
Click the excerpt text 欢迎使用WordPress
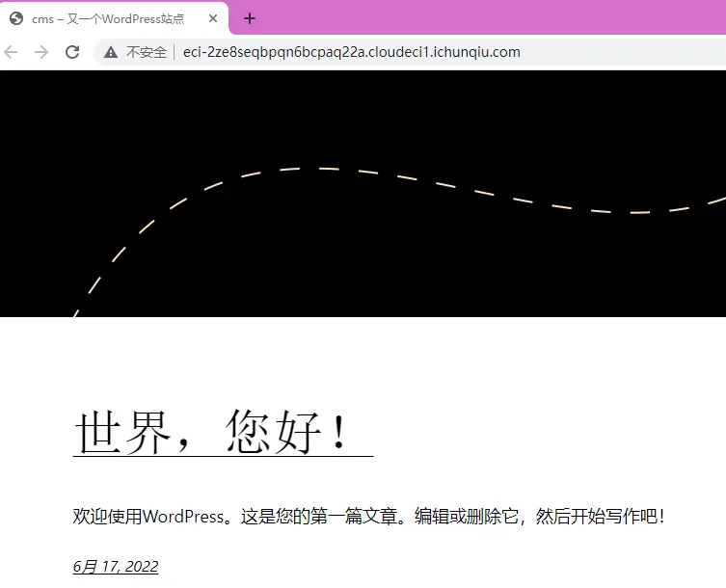[148, 517]
